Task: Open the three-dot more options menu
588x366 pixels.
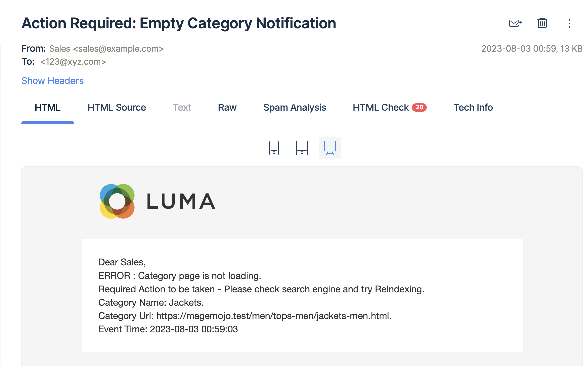Action: pyautogui.click(x=569, y=23)
